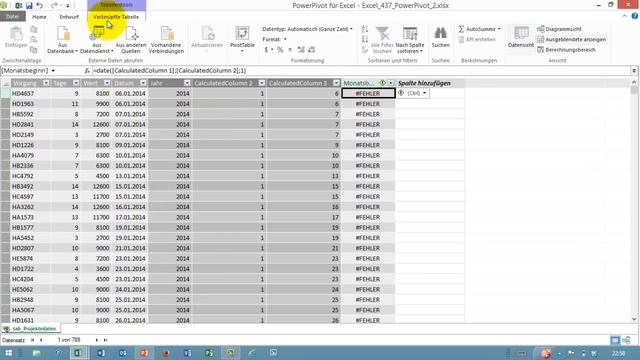640x360 pixels.
Task: Open Suchen binoculars search
Action: click(440, 38)
